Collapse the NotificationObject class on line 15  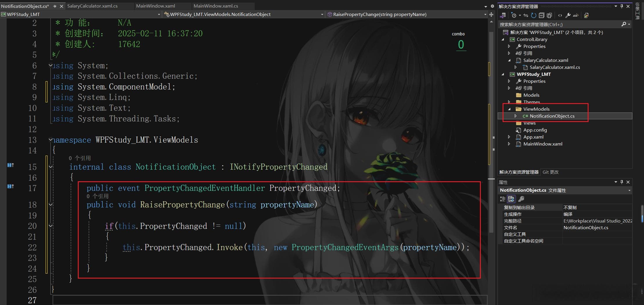[x=51, y=167]
